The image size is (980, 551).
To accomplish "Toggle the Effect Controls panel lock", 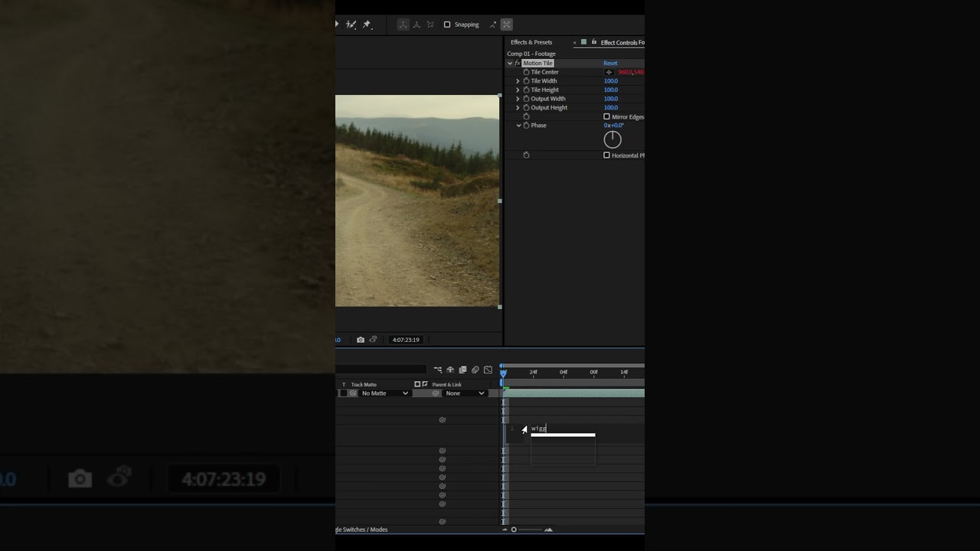I will [593, 42].
